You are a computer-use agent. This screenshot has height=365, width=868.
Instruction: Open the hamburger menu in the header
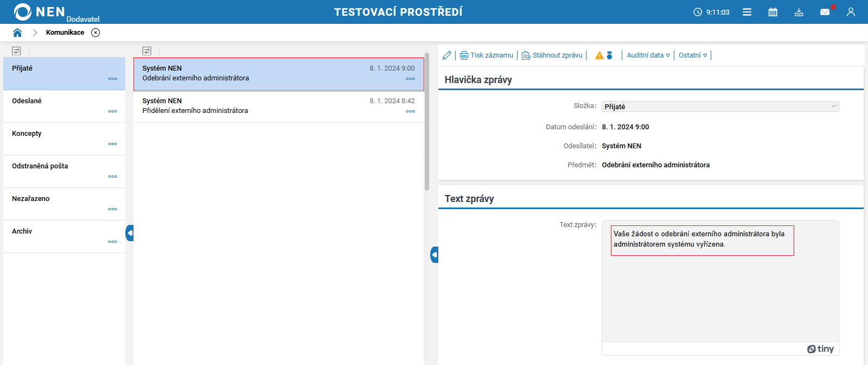(x=747, y=12)
